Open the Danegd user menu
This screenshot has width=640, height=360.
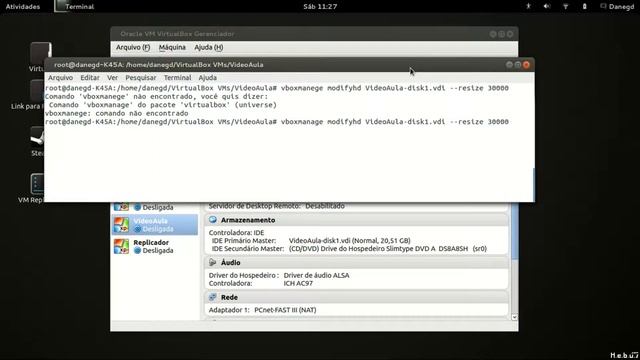click(x=617, y=7)
